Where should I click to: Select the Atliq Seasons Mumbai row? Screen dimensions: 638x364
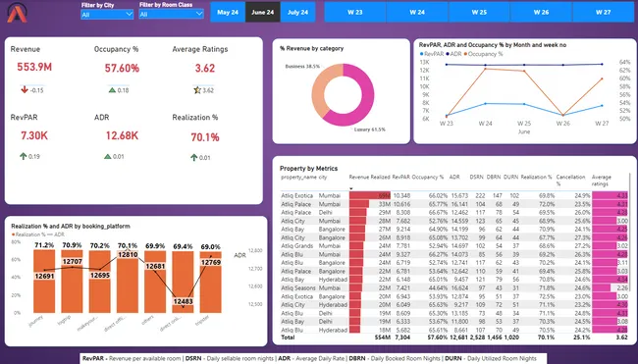[x=454, y=287]
